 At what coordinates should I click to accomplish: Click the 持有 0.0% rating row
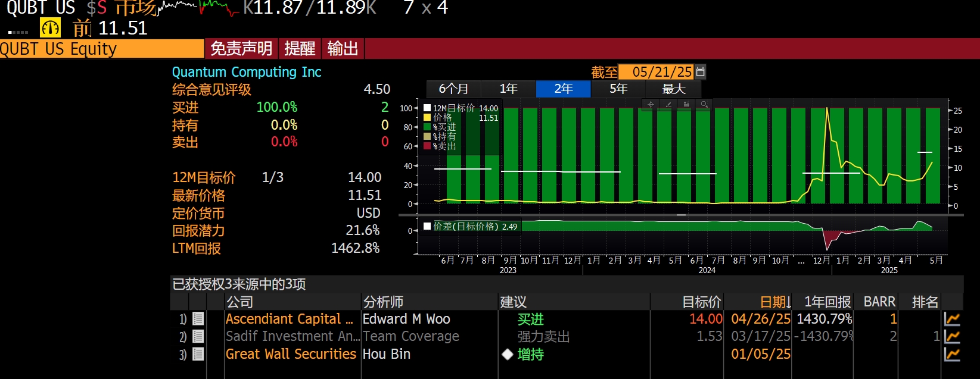click(281, 125)
